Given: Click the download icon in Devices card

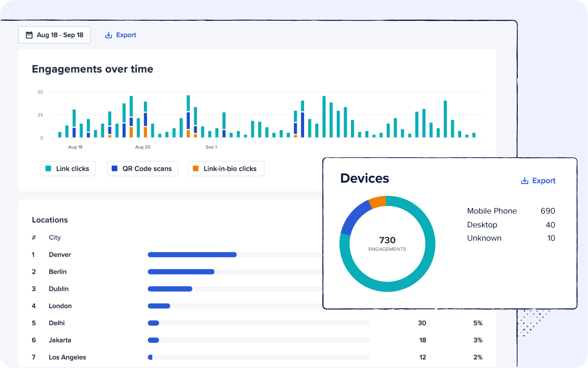Looking at the screenshot, I should coord(525,181).
